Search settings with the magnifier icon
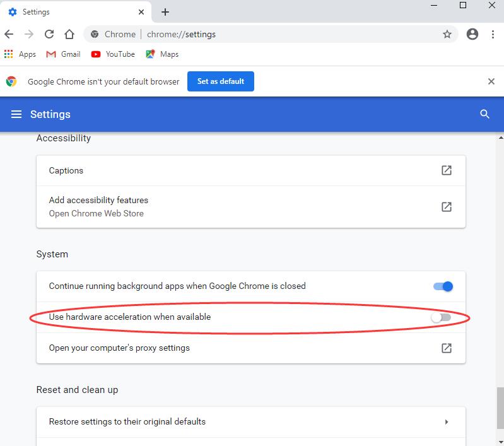The width and height of the screenshot is (504, 446). coord(484,114)
